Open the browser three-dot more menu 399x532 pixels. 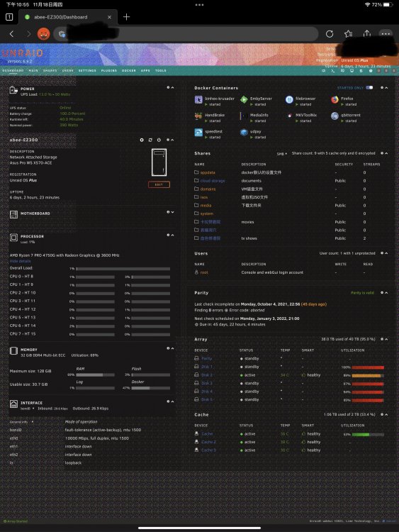point(386,33)
